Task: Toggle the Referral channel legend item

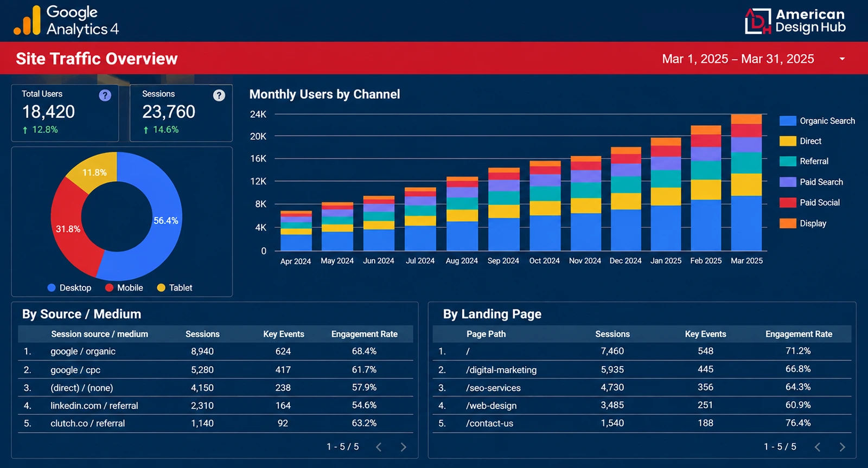Action: point(804,161)
